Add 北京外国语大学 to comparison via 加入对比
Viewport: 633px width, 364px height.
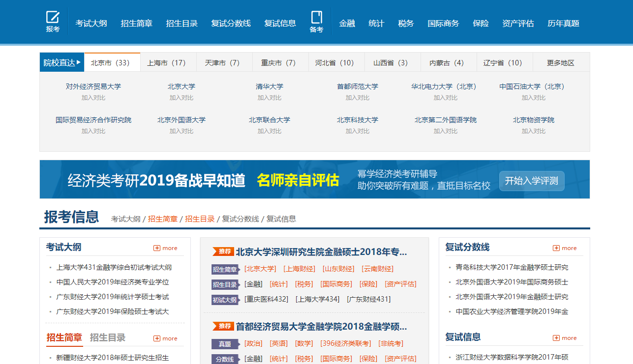(x=181, y=131)
